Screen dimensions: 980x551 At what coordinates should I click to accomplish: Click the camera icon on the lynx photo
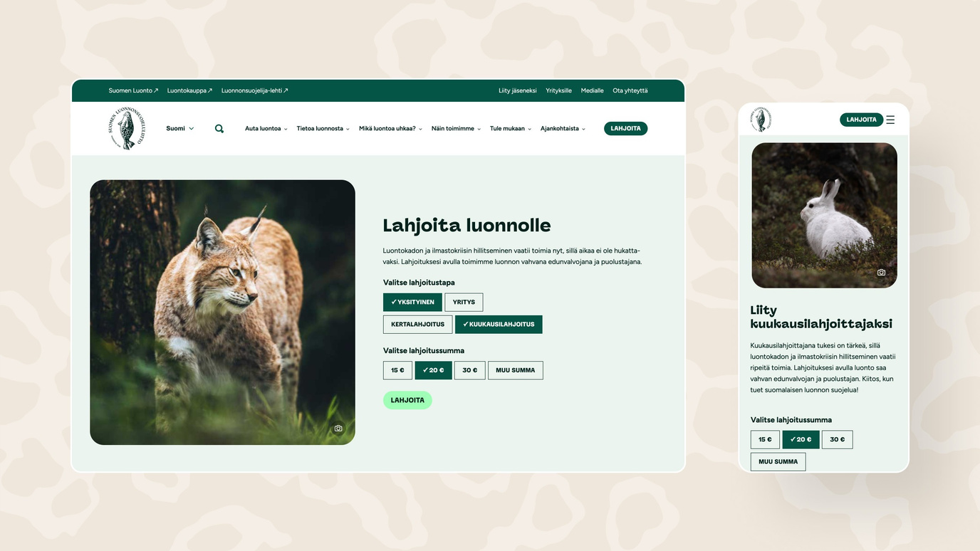click(x=338, y=429)
